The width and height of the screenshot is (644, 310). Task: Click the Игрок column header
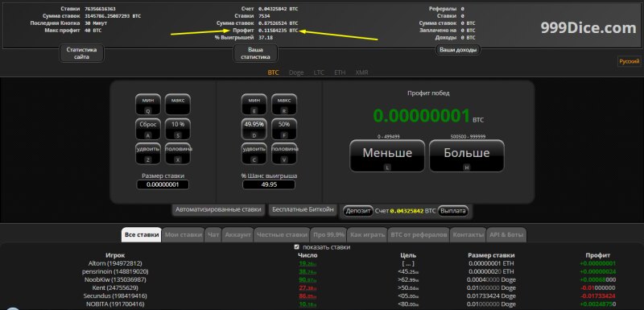coord(115,255)
